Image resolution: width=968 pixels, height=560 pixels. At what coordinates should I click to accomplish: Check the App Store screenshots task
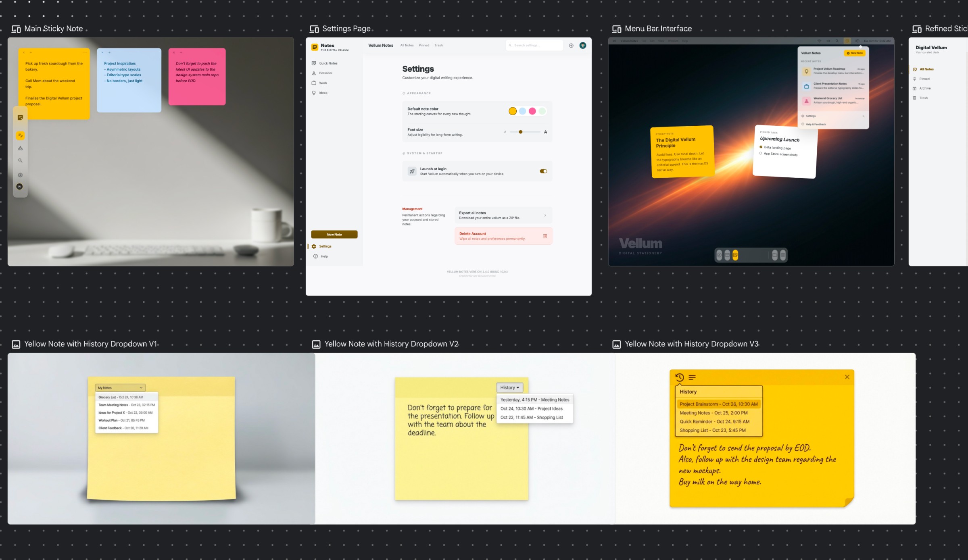tap(761, 153)
